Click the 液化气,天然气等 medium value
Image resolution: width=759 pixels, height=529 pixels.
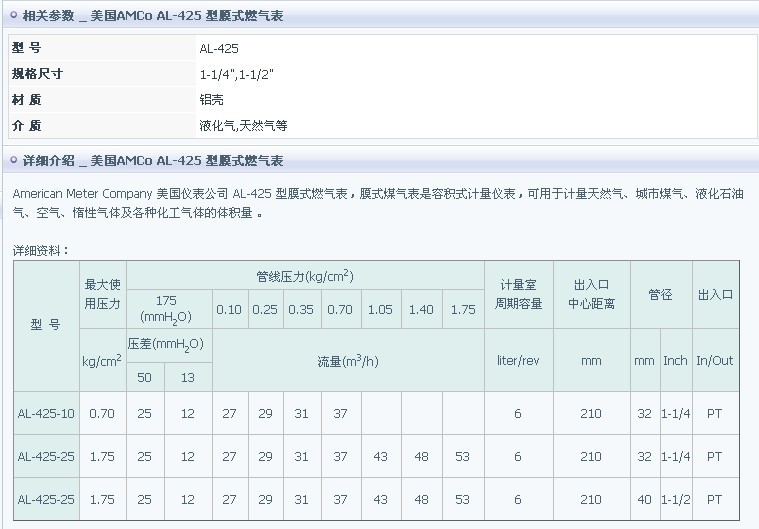[243, 126]
